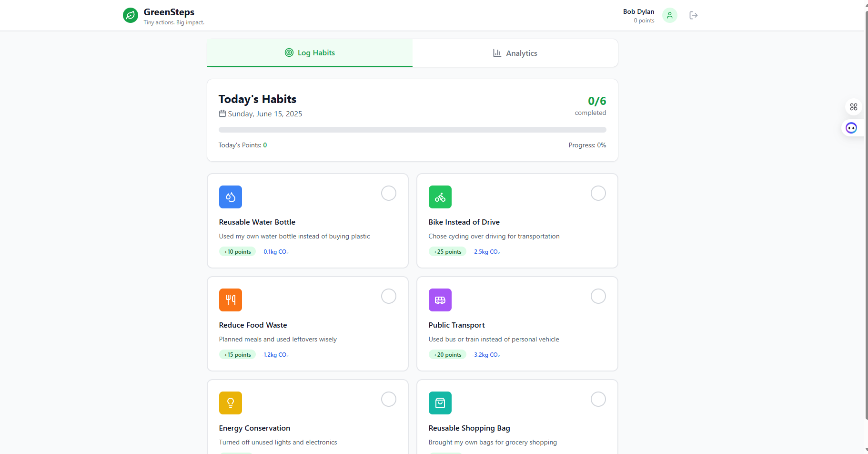This screenshot has height=454, width=868.
Task: Click the Today's Habits heading
Action: (257, 99)
